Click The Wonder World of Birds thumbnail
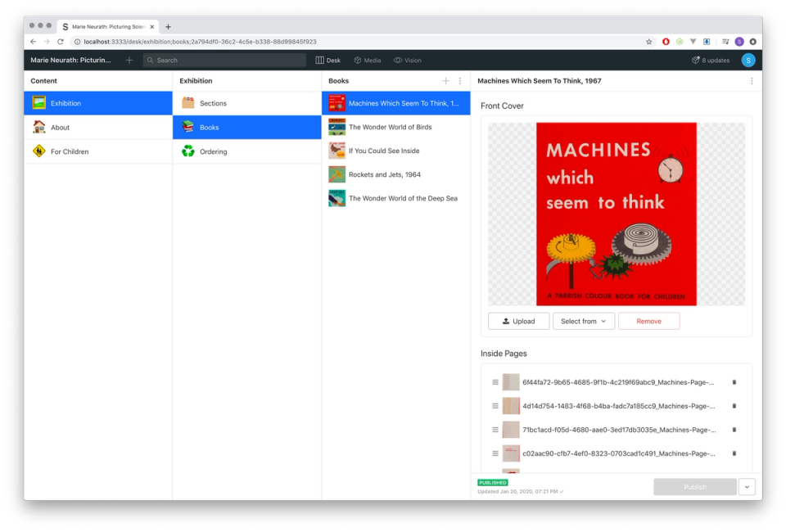 pos(337,127)
